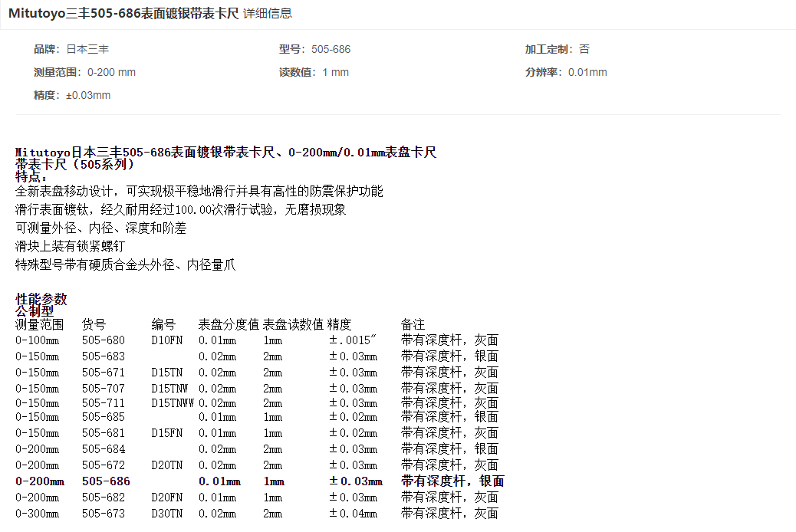
Task: Click the 加工定制 value 否
Action: (584, 49)
